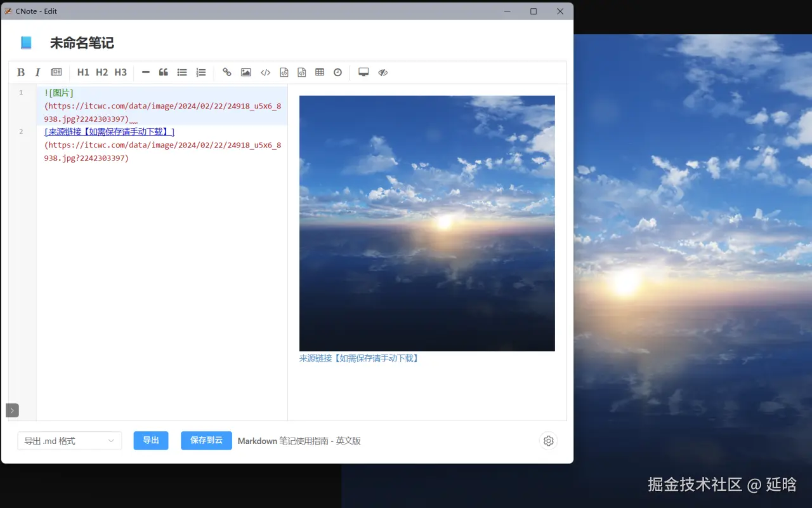Image resolution: width=812 pixels, height=508 pixels.
Task: Insert a hyperlink from the toolbar
Action: 227,72
